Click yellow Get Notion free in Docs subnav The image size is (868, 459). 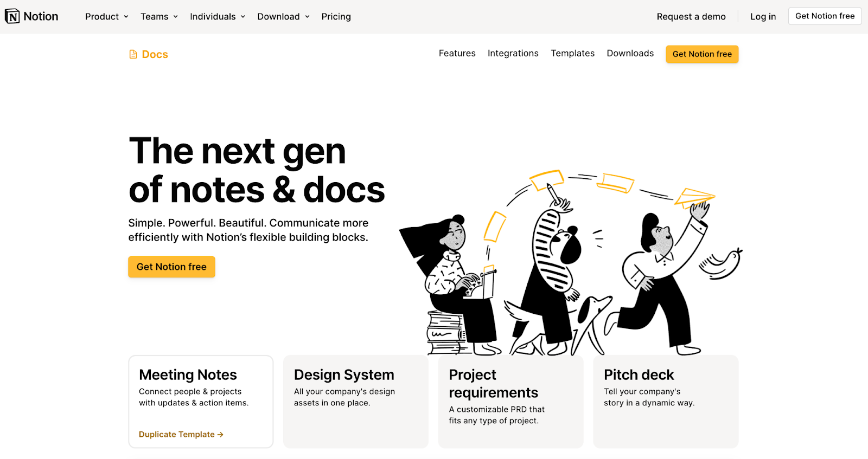[702, 54]
